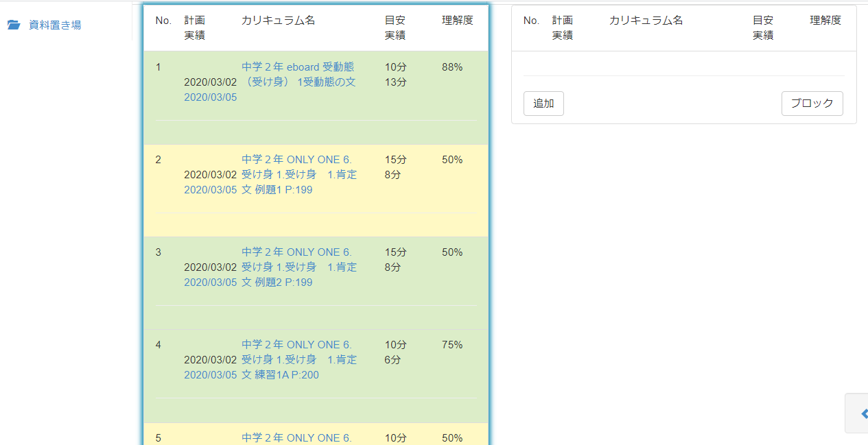Click row number 4 in left table
Viewport: 868px width, 445px height.
(x=159, y=345)
